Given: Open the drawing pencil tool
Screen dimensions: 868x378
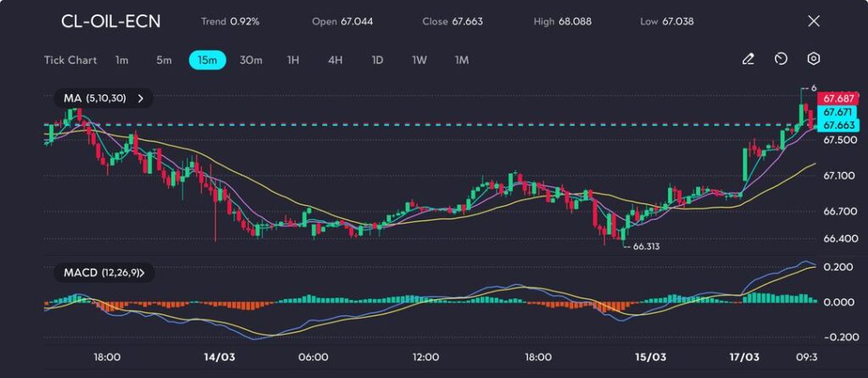Looking at the screenshot, I should (x=748, y=59).
